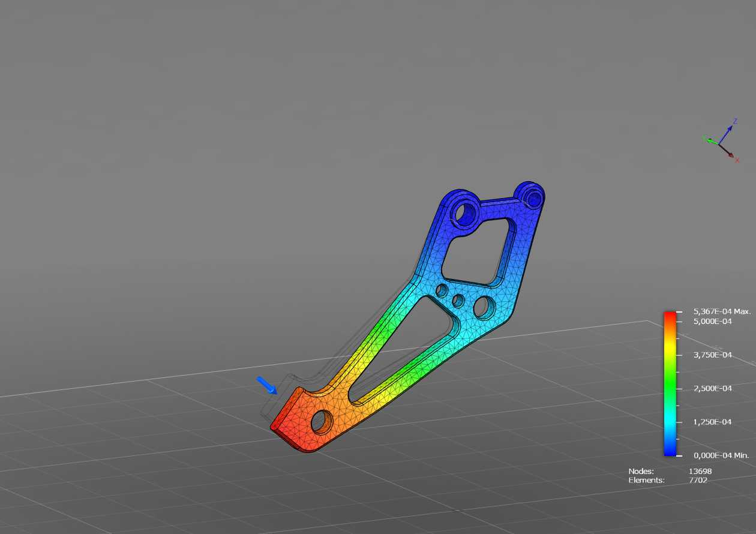The image size is (756, 534).
Task: Click the node count "13698"
Action: pyautogui.click(x=700, y=472)
